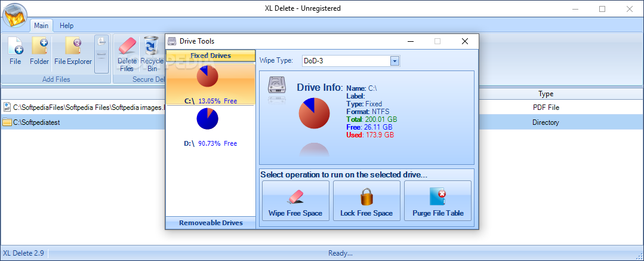Click the Total 200.01 GB value
Image resolution: width=644 pixels, height=261 pixels.
pyautogui.click(x=372, y=119)
